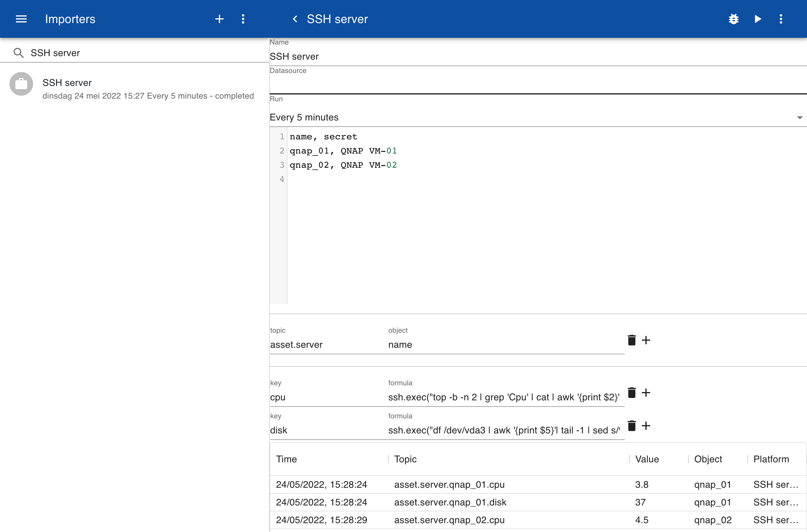Select SSH server importer list item
Screen dimensions: 807x532
(135, 89)
